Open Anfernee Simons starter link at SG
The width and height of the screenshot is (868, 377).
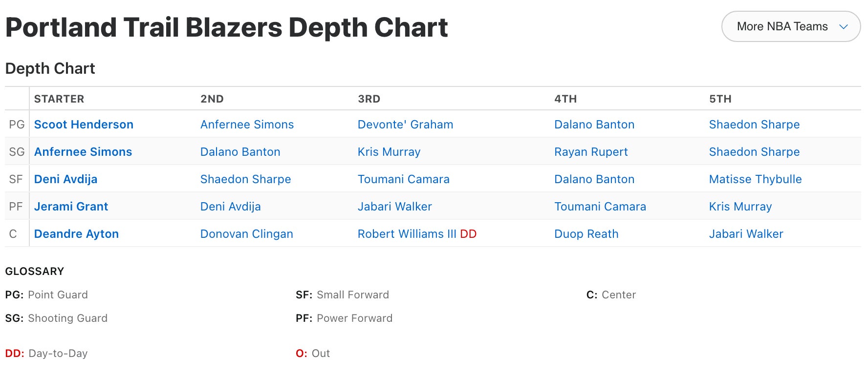point(83,152)
